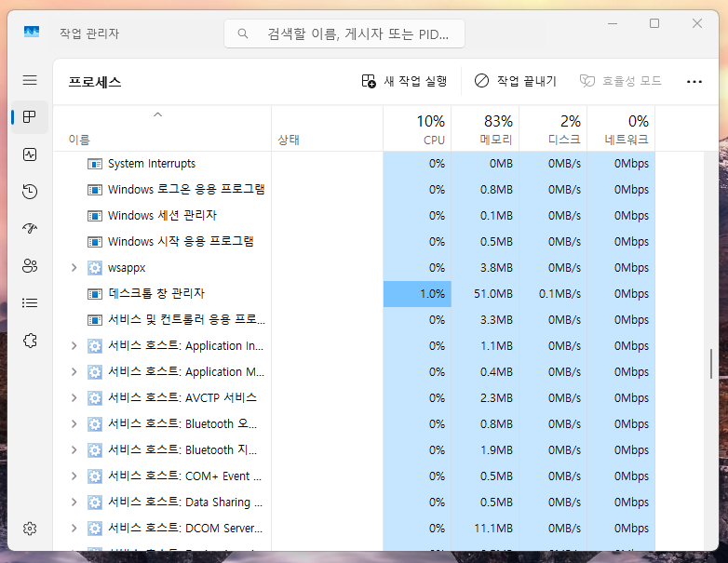Open the Performance page icon
This screenshot has width=728, height=563.
pyautogui.click(x=30, y=154)
